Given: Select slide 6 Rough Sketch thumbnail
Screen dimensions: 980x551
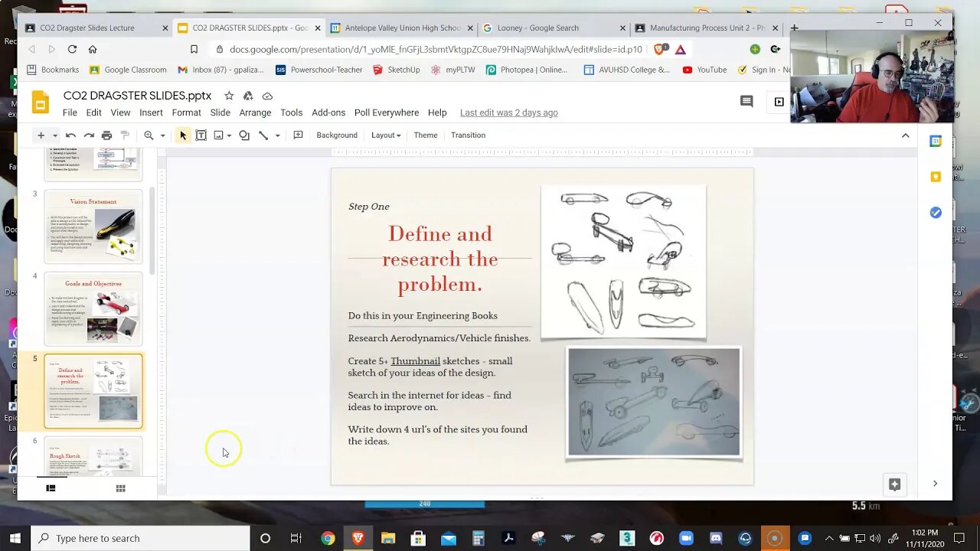Looking at the screenshot, I should tap(93, 457).
